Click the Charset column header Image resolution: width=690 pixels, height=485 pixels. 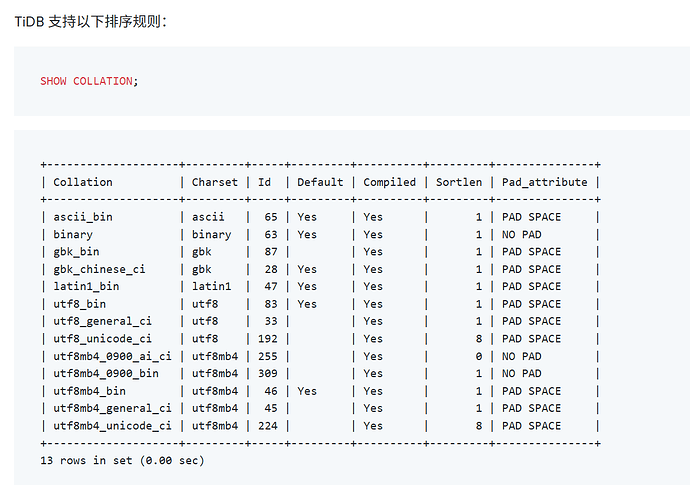[x=215, y=182]
